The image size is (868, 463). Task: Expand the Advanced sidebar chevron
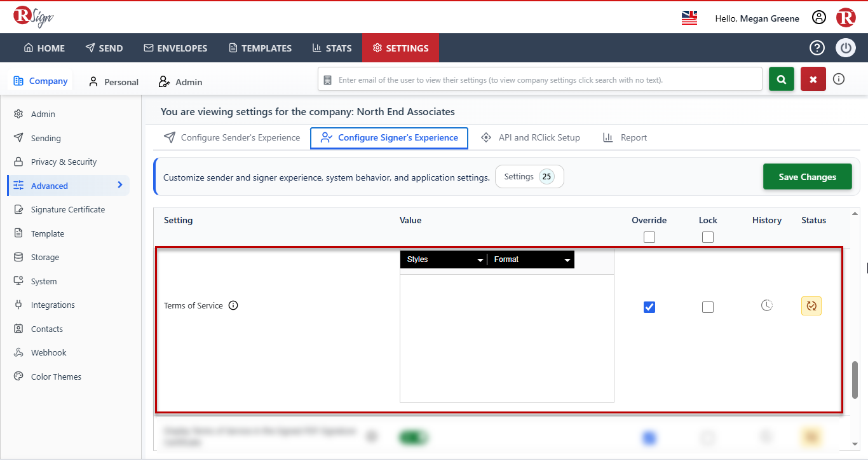pos(120,185)
